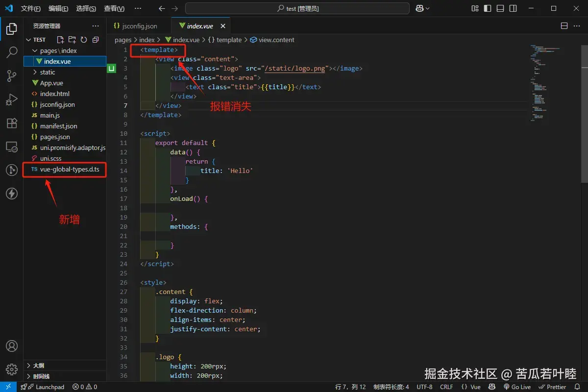The image size is (588, 392).
Task: Expand the 时间线 timeline section
Action: pos(65,376)
